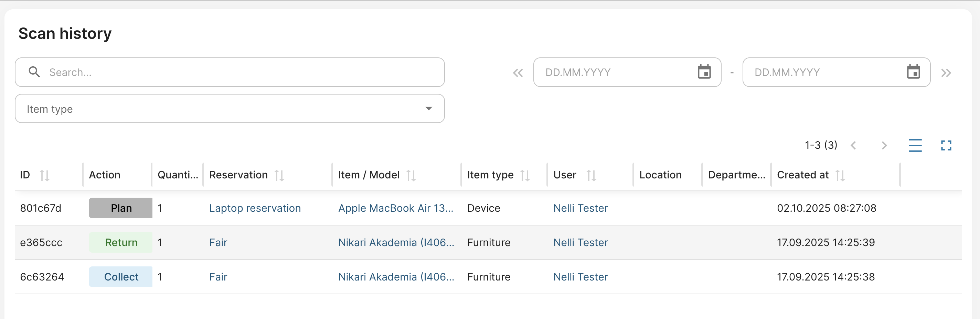
Task: Open the end date calendar picker
Action: [x=913, y=72]
